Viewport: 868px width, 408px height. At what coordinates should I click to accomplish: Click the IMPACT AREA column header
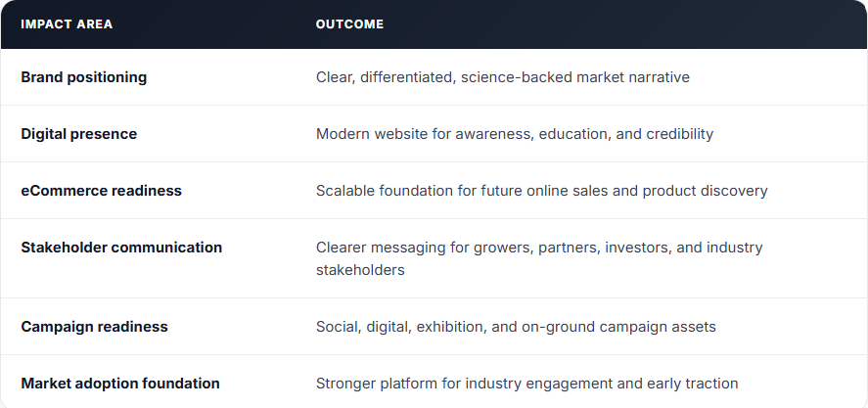67,24
